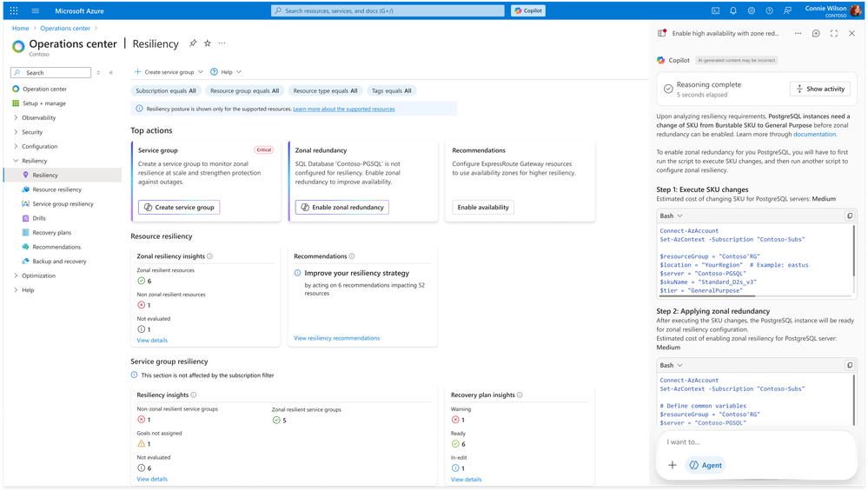This screenshot has width=868, height=491.
Task: Open View resiliency recommendations link
Action: [x=336, y=338]
